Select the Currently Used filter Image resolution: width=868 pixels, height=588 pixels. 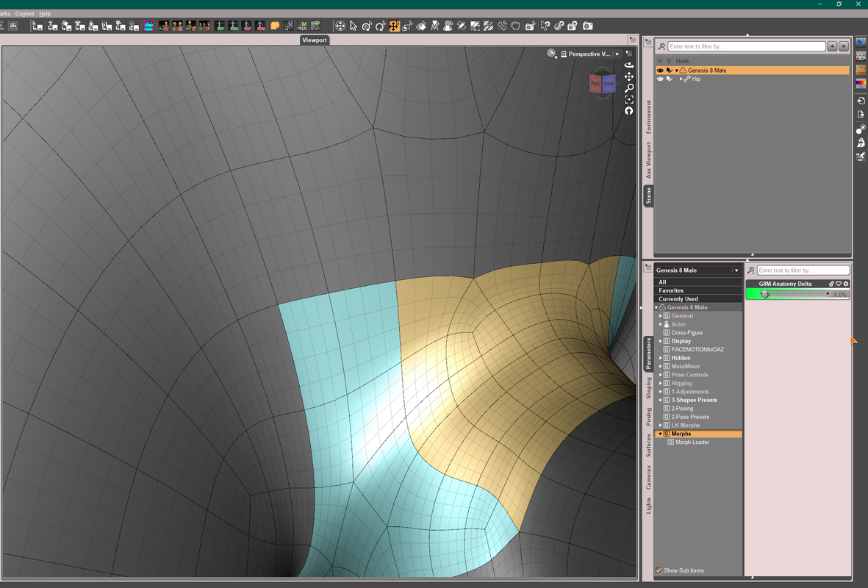click(678, 299)
